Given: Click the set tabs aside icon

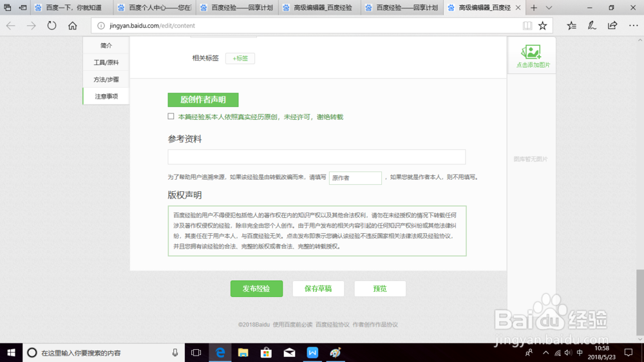Looking at the screenshot, I should coord(23,7).
